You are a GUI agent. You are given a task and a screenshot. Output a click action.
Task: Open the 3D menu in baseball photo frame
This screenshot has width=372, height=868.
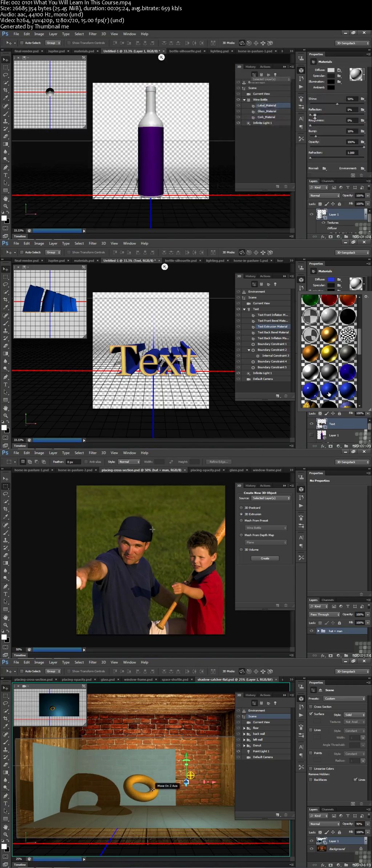(104, 453)
